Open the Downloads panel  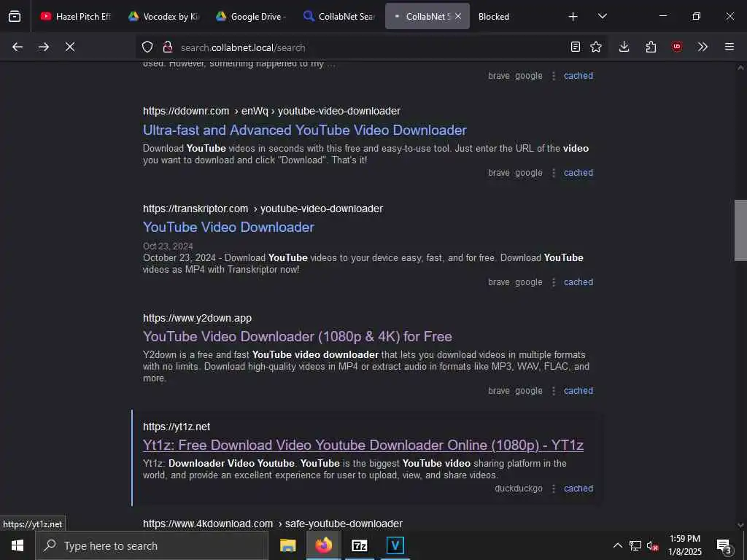tap(624, 47)
